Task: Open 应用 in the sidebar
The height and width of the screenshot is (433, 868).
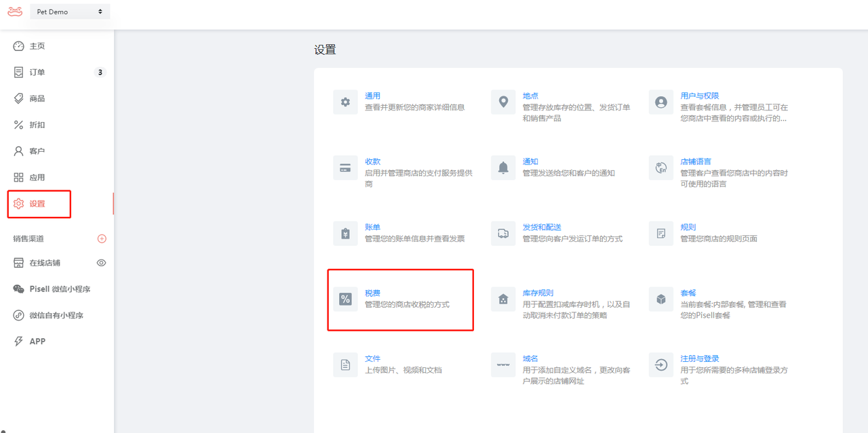Action: click(x=37, y=178)
